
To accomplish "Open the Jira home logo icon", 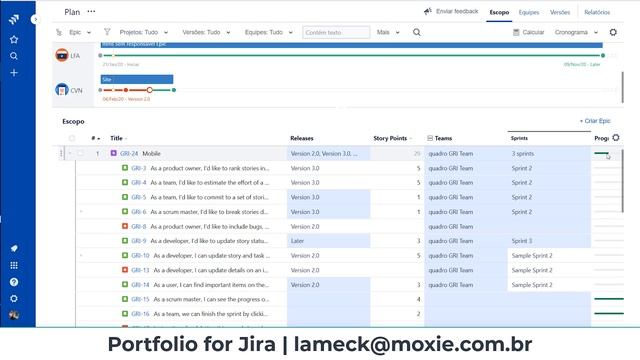I will pos(14,19).
